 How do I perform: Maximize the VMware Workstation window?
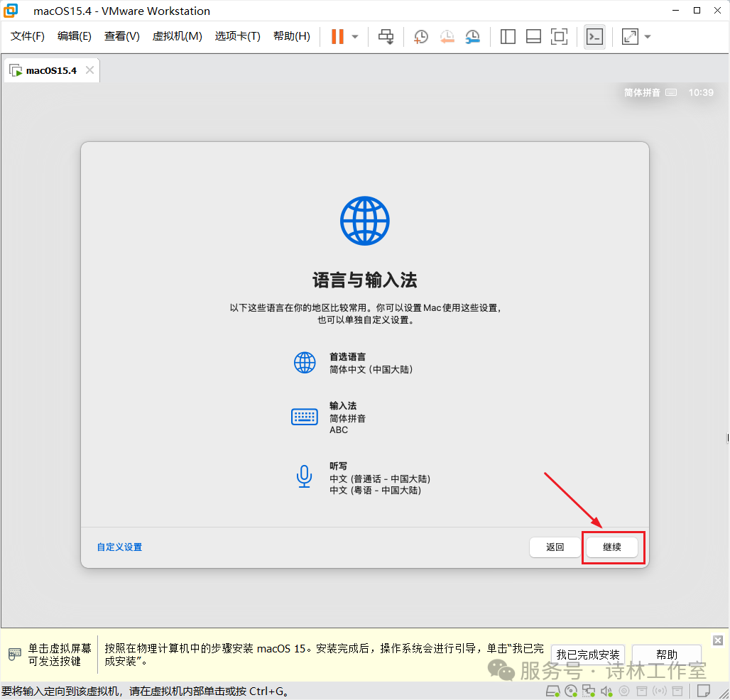tap(697, 10)
